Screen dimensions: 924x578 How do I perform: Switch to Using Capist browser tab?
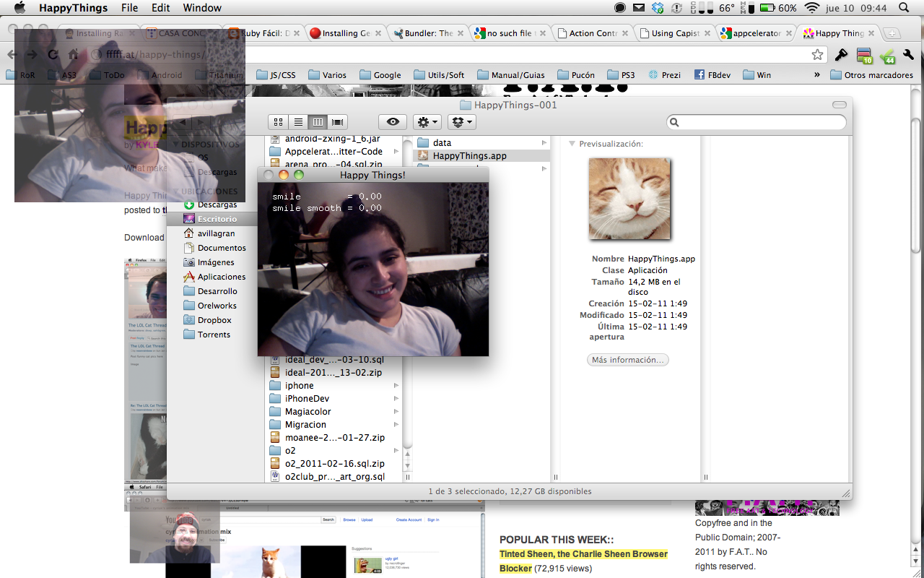[x=676, y=33]
